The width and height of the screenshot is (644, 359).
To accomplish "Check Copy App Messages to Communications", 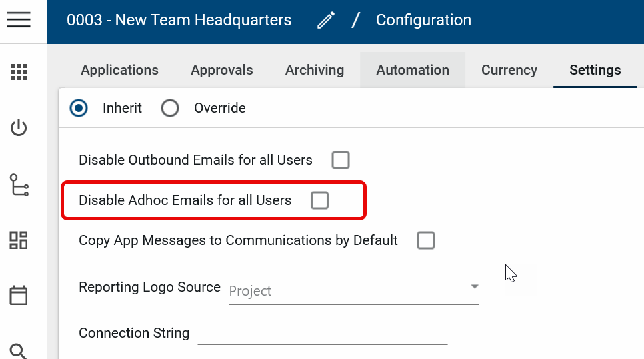I will (426, 240).
